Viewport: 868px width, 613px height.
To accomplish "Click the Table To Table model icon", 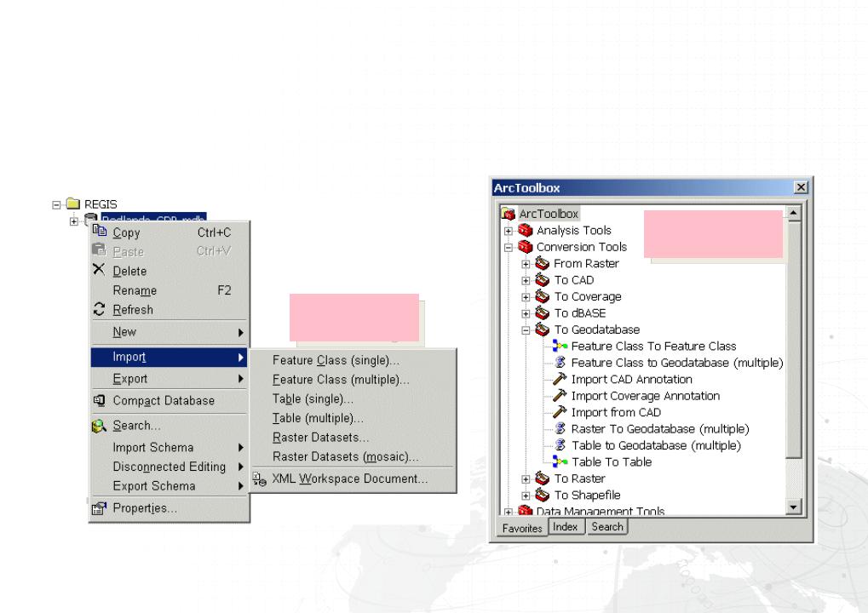I will point(560,462).
